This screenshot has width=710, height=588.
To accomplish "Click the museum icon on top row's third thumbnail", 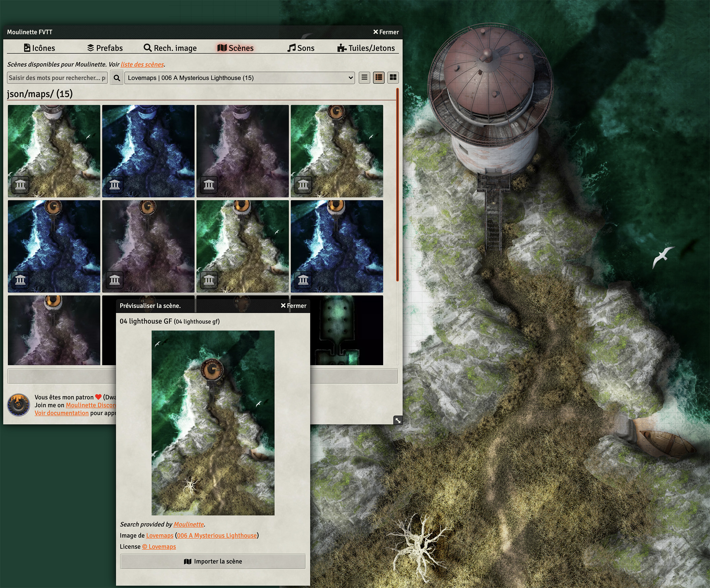I will tap(209, 185).
